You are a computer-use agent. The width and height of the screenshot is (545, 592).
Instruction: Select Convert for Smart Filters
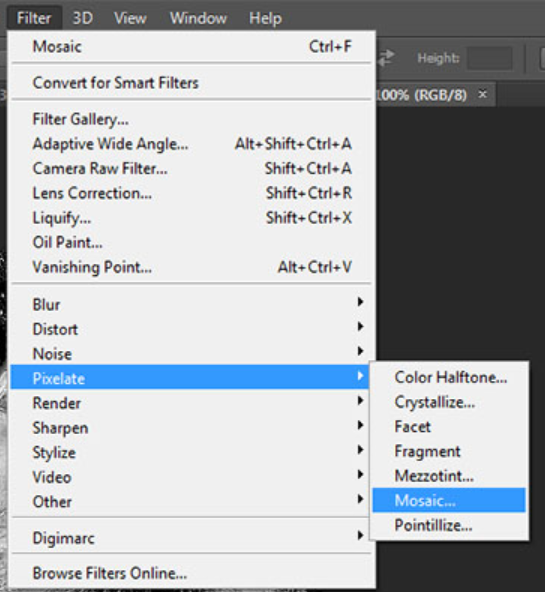[189, 83]
